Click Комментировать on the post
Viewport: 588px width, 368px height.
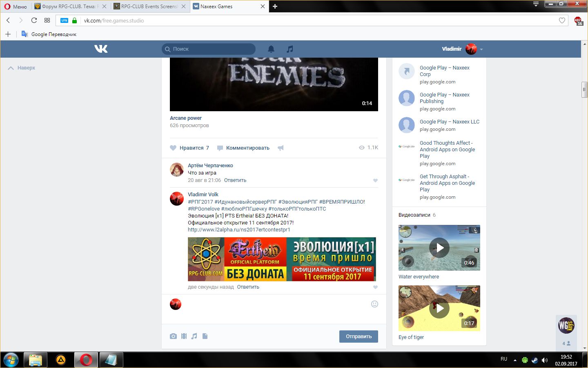[243, 148]
